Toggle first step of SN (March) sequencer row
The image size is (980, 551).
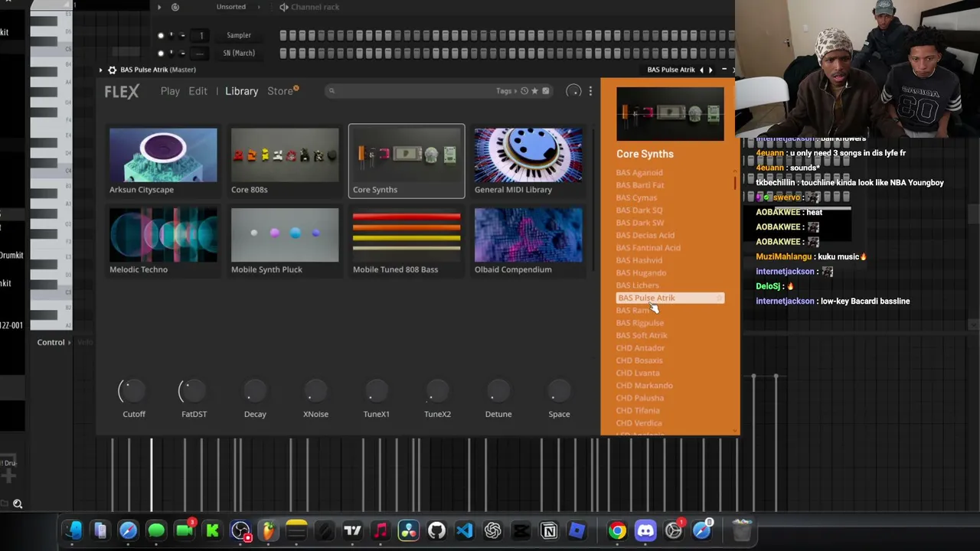[x=283, y=53]
